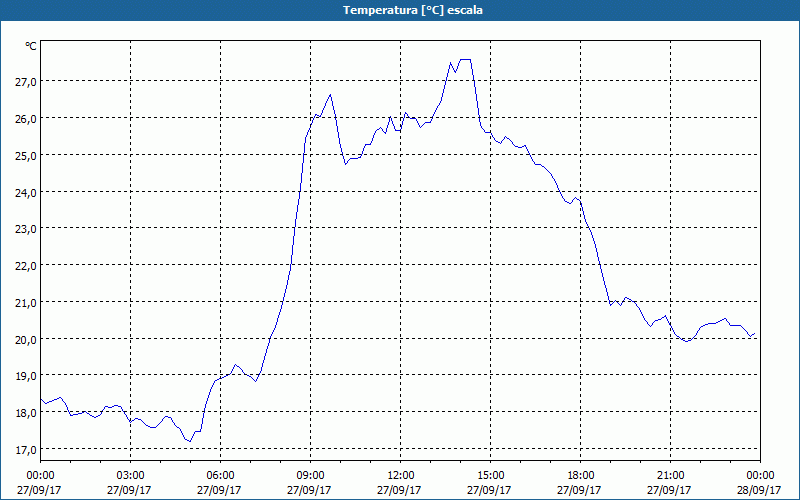Click the 20,0 y-axis label
The image size is (800, 500).
26,340
